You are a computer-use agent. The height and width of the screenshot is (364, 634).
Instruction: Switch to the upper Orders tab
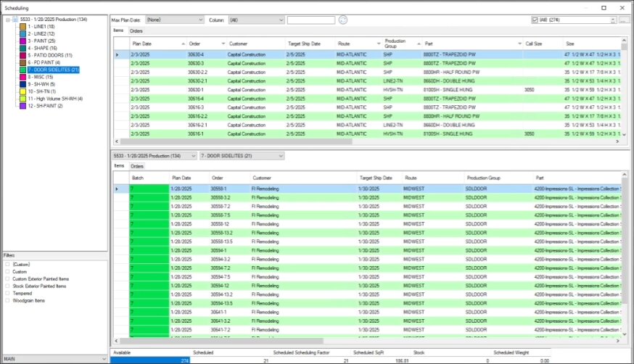point(136,31)
